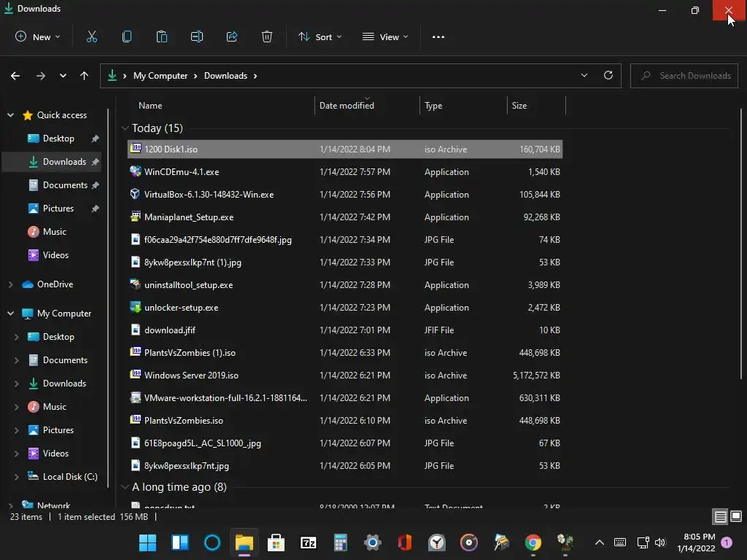Select Documents under Quick access
Viewport: 747px width, 560px height.
pyautogui.click(x=65, y=185)
